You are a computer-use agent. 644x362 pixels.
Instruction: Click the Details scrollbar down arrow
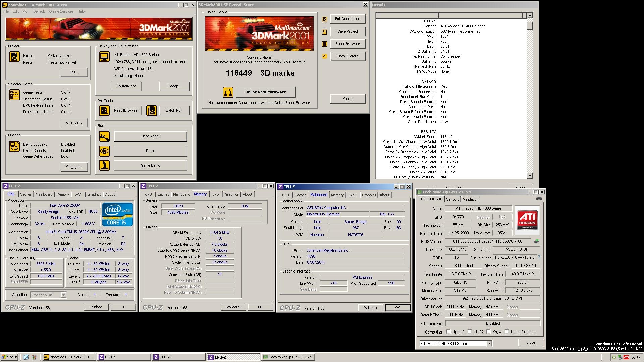pos(530,176)
